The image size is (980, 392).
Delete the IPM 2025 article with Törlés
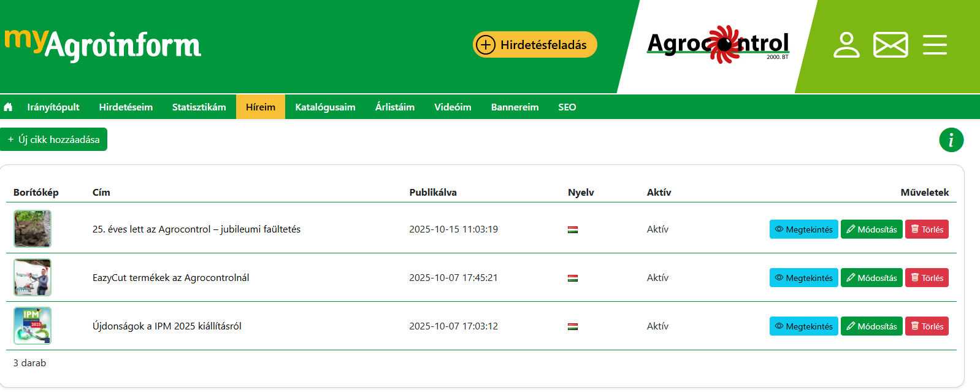[927, 326]
